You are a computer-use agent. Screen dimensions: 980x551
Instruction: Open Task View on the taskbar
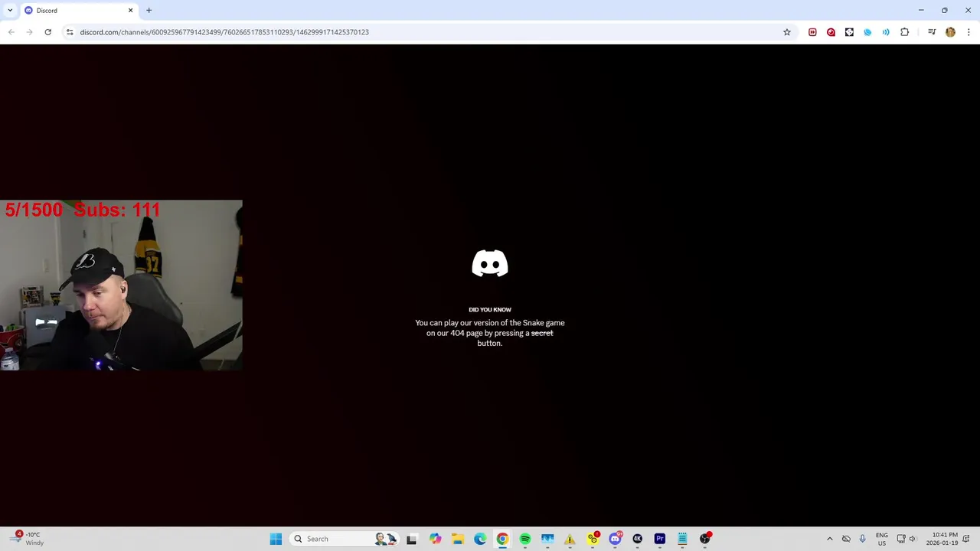pyautogui.click(x=411, y=539)
